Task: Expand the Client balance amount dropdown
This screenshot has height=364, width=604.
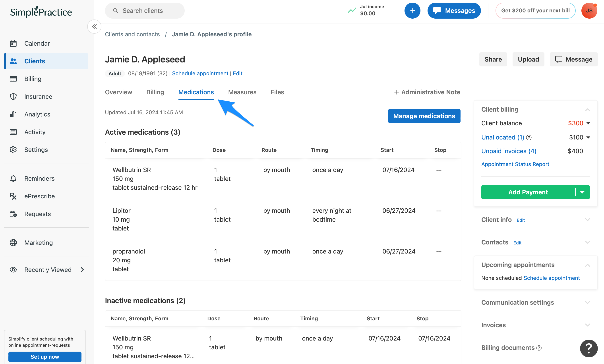Action: click(588, 123)
